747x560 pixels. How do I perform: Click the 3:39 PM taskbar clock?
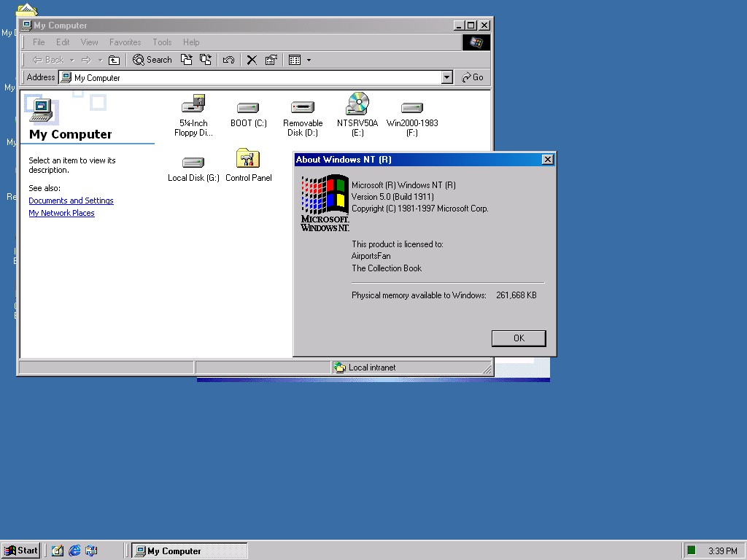point(722,551)
